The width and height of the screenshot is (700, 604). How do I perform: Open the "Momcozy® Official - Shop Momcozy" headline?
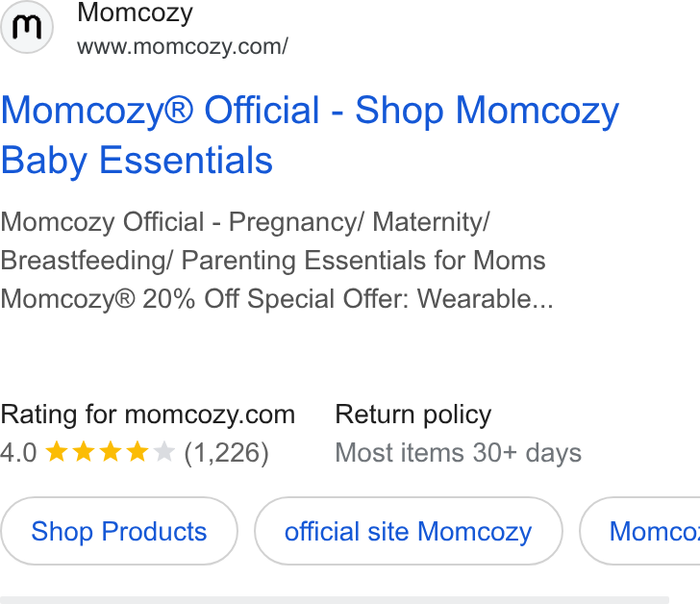pos(310,111)
